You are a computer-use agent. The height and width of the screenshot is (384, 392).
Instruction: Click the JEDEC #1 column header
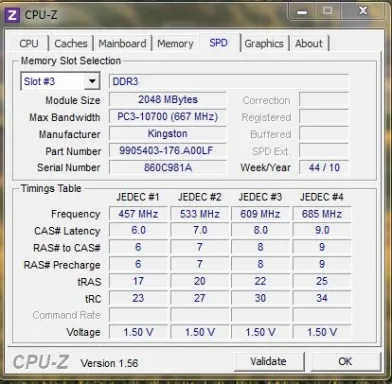(138, 197)
